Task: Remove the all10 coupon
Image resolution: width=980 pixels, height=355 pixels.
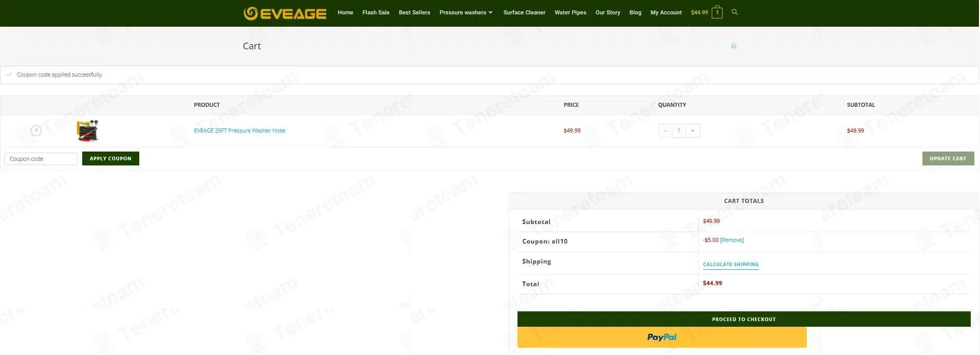Action: point(732,240)
